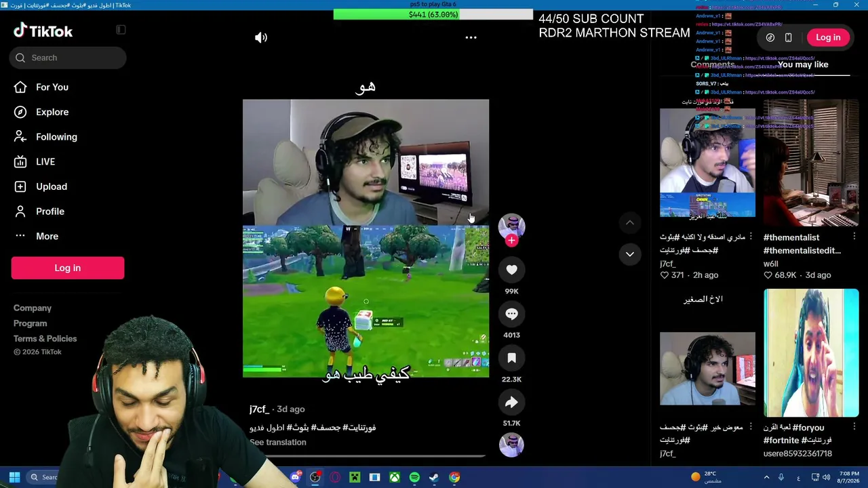The width and height of the screenshot is (868, 488).
Task: Follow the creator with the plus badge
Action: (511, 240)
